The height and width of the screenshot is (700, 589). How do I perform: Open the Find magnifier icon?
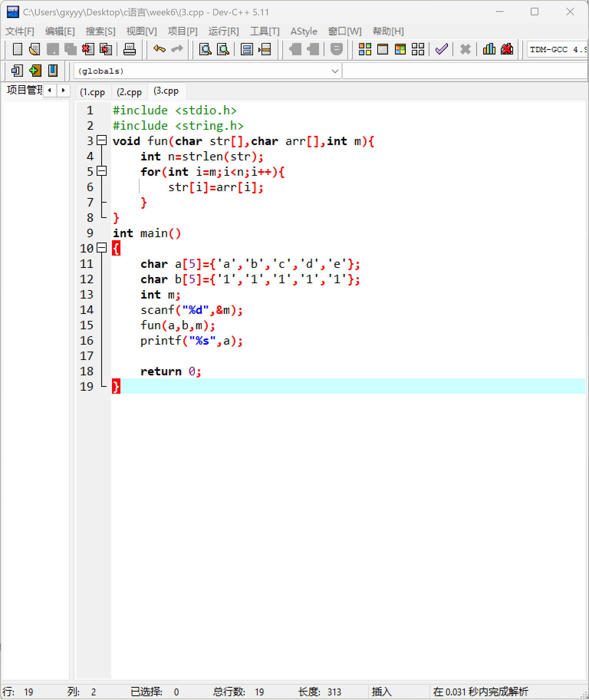click(x=206, y=49)
